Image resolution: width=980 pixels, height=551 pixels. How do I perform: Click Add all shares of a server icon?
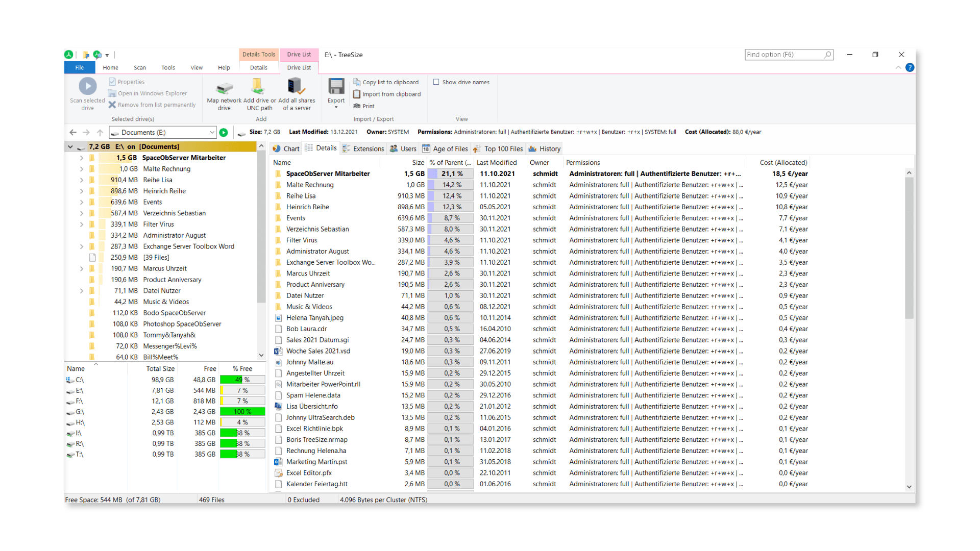click(x=296, y=87)
